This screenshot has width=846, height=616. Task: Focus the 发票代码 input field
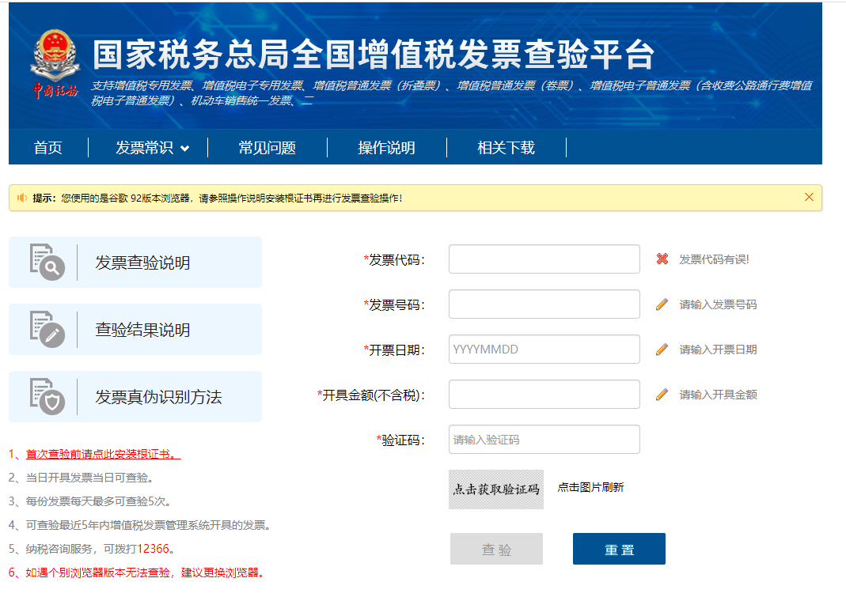point(544,259)
